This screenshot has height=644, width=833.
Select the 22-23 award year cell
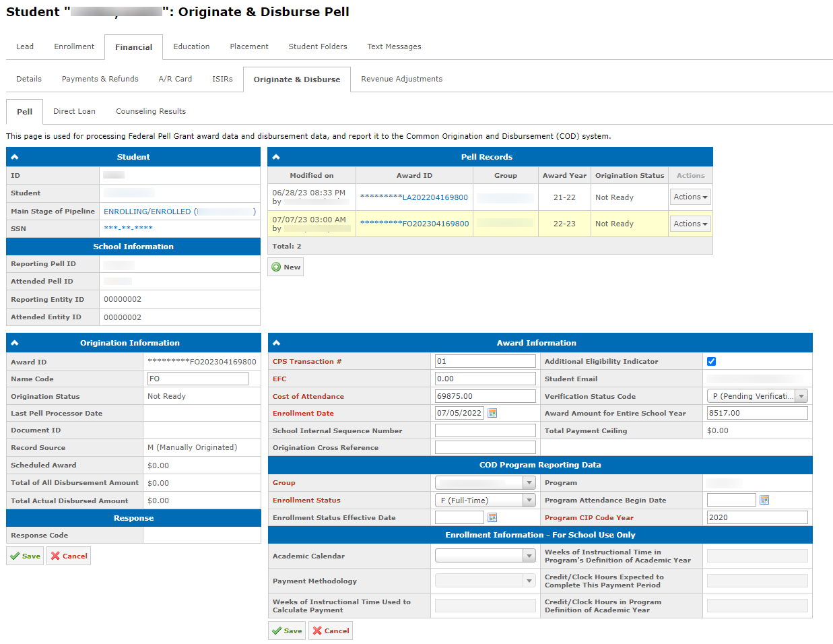[x=564, y=224]
